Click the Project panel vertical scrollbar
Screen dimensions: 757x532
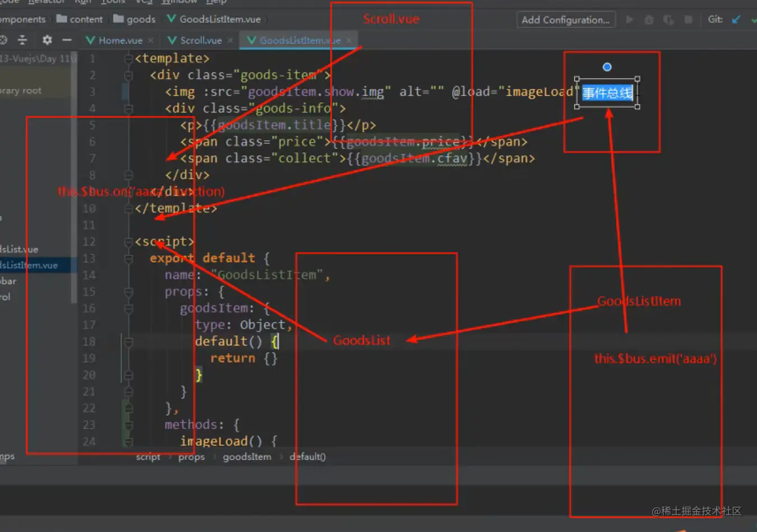(x=73, y=177)
